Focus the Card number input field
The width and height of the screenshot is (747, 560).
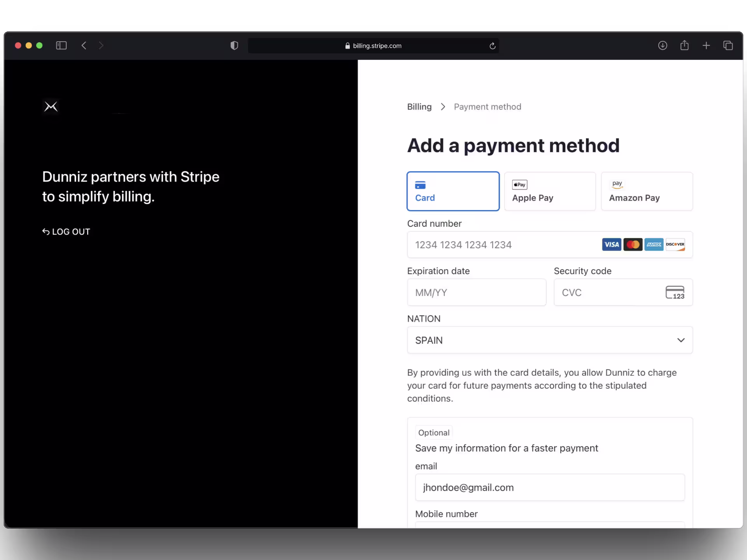tap(550, 245)
